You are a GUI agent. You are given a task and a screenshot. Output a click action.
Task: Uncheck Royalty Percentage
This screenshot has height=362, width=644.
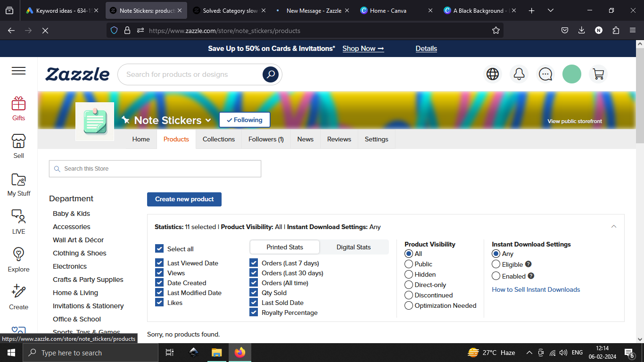[254, 313]
